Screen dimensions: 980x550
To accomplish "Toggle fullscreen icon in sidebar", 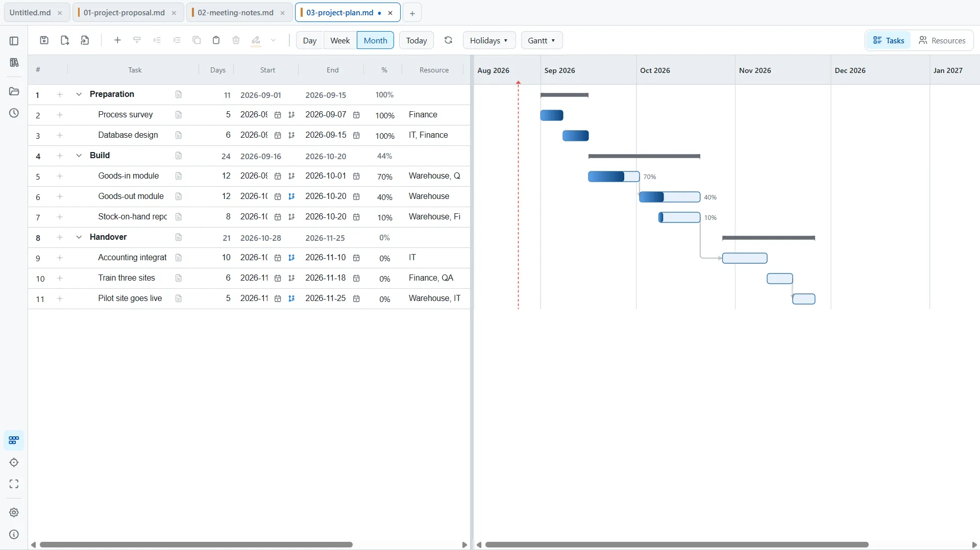I will point(14,484).
